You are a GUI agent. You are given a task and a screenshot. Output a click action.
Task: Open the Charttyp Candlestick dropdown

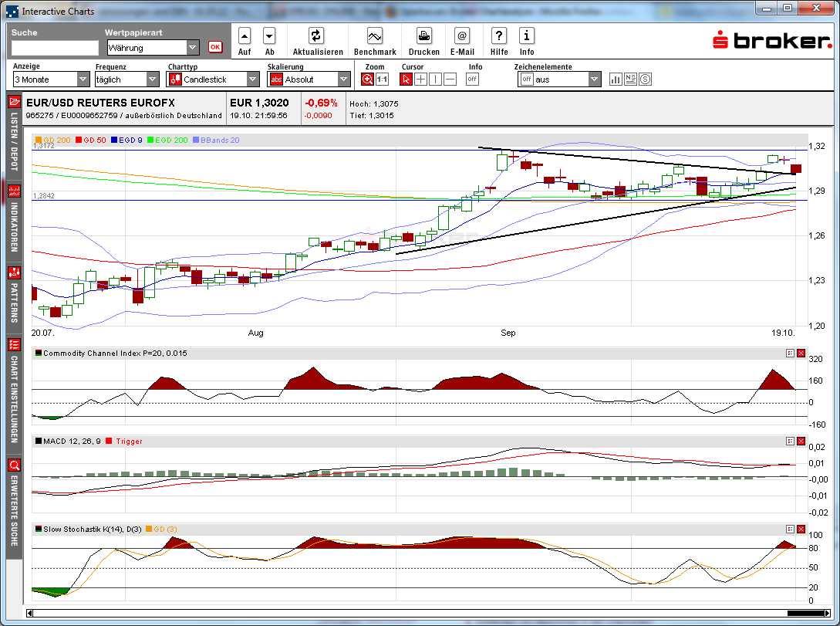pyautogui.click(x=213, y=80)
